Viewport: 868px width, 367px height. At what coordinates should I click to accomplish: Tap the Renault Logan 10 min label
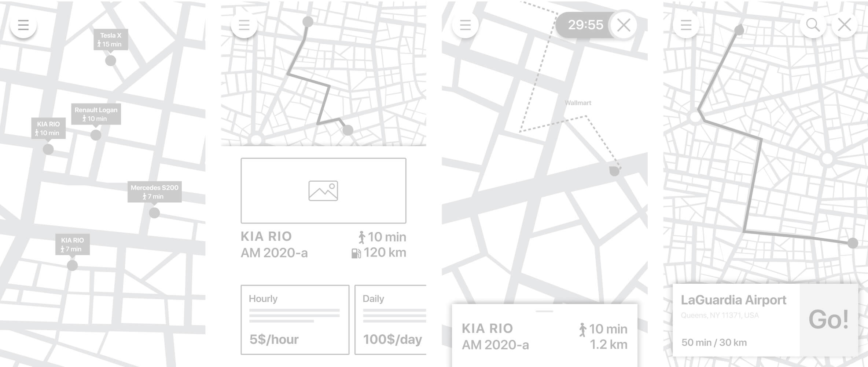tap(96, 114)
